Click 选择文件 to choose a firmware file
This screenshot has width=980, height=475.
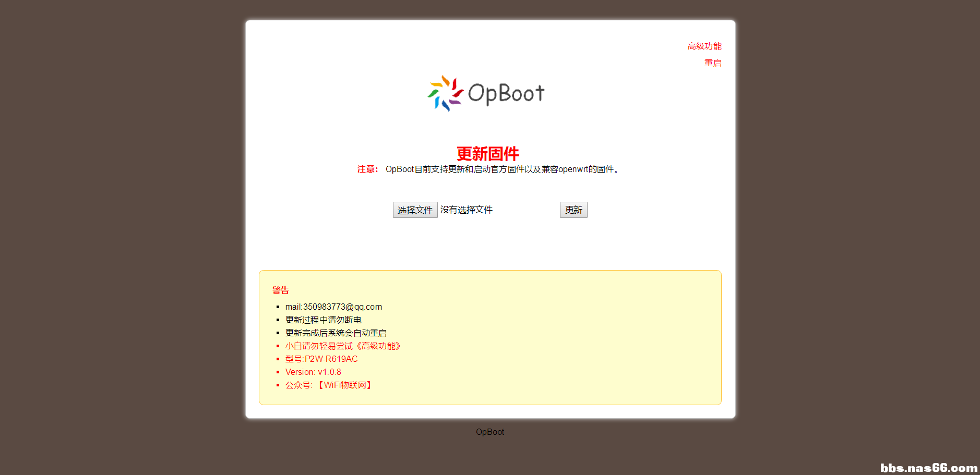click(415, 210)
